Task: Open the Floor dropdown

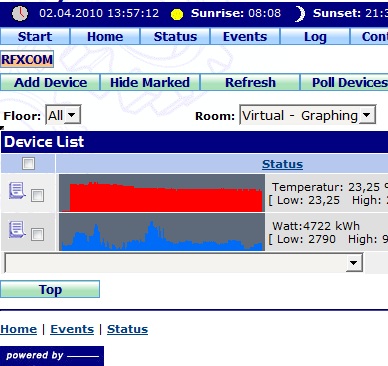Action: pyautogui.click(x=63, y=115)
